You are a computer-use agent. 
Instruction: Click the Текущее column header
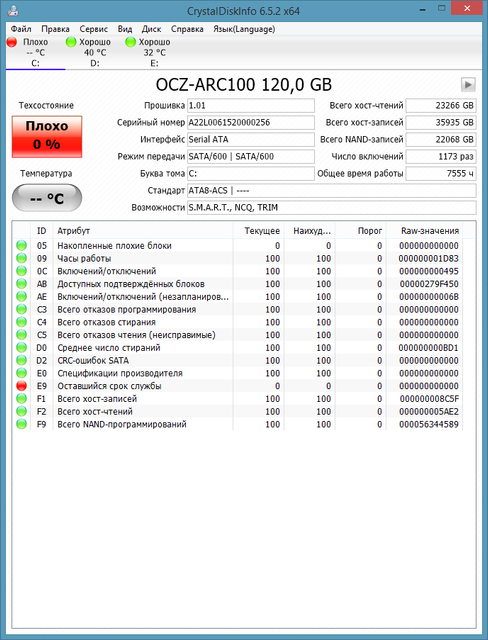coord(259,231)
